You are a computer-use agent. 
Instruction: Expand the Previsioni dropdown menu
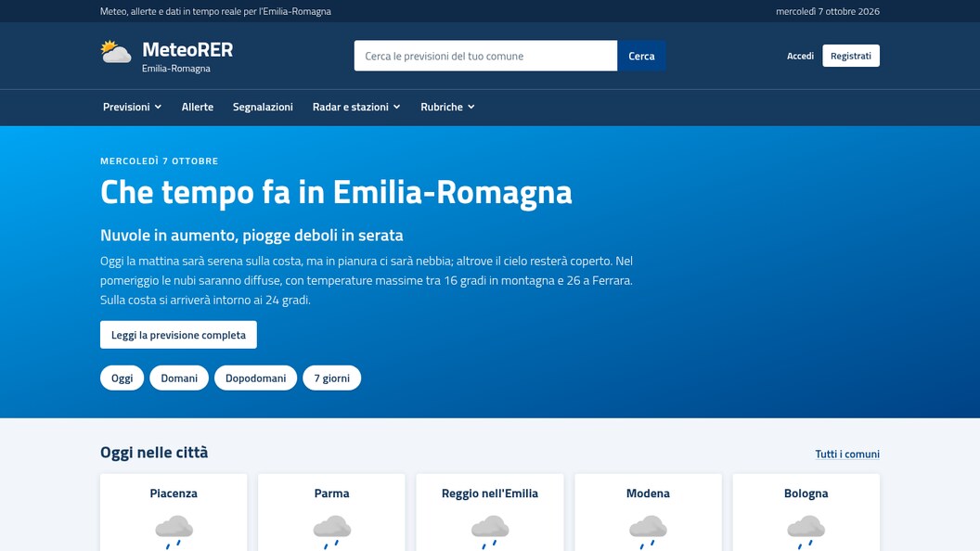[133, 107]
